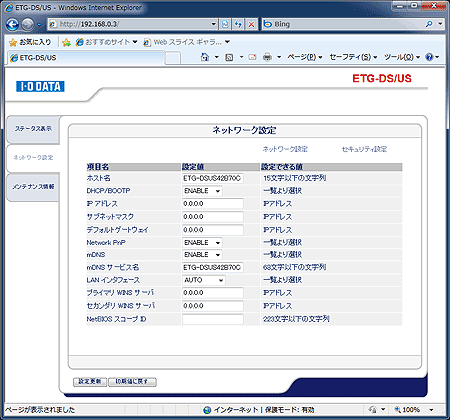Viewport: 450px width, 420px height.
Task: Open the LAN インタフェース AUTO dropdown
Action: (204, 280)
